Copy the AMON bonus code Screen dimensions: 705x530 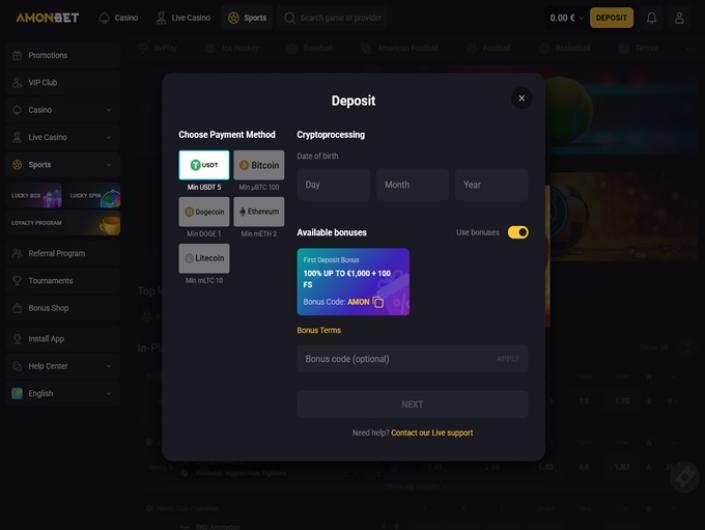(x=378, y=302)
